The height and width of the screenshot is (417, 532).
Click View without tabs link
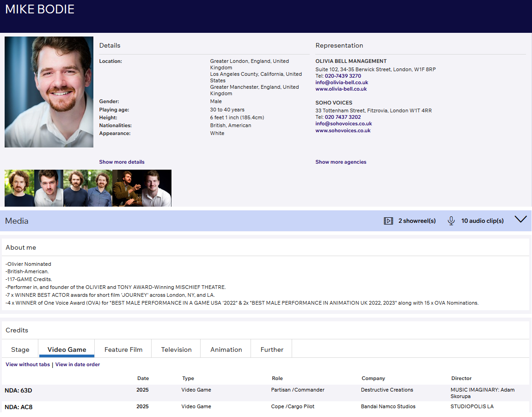point(28,364)
